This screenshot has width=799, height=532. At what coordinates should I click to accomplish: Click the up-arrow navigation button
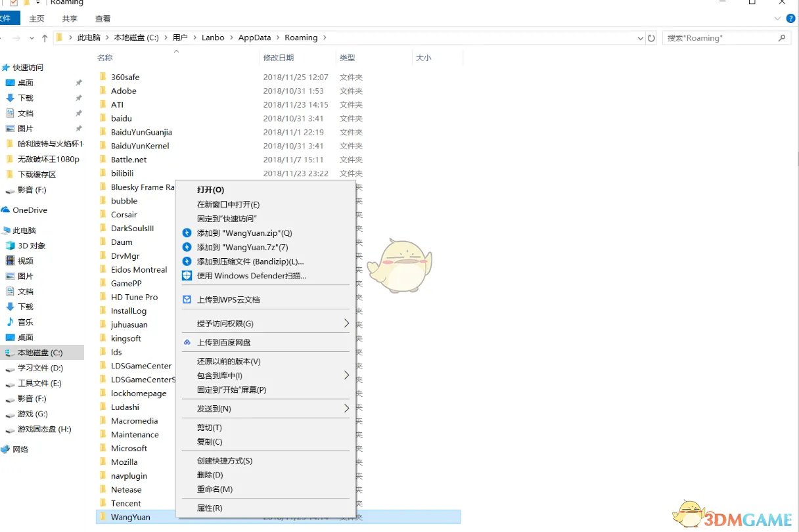[x=45, y=38]
